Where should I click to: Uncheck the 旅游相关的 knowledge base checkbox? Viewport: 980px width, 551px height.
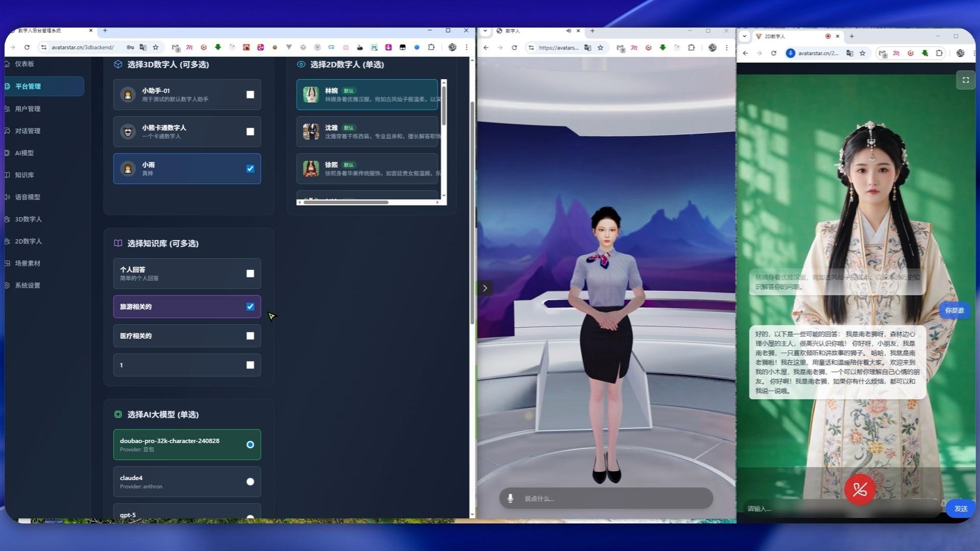[x=250, y=307]
